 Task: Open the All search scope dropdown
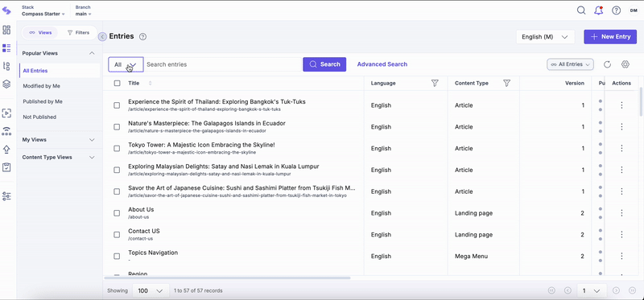[x=126, y=64]
